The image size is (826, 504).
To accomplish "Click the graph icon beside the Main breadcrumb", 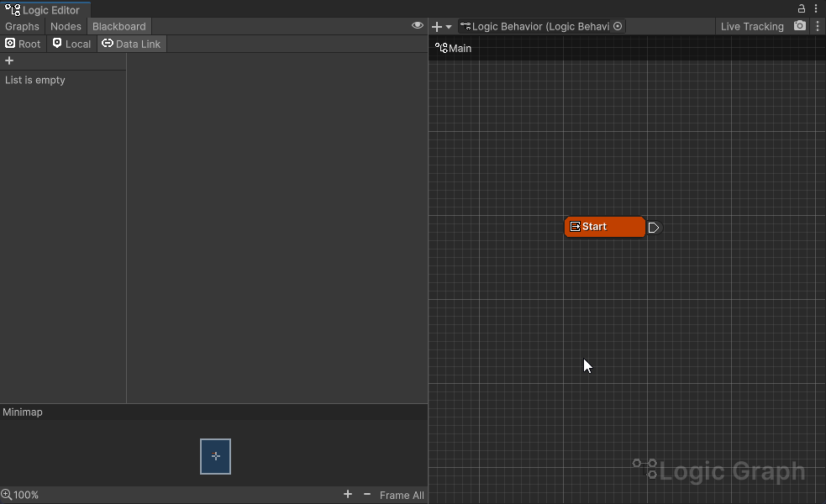I will tap(442, 48).
